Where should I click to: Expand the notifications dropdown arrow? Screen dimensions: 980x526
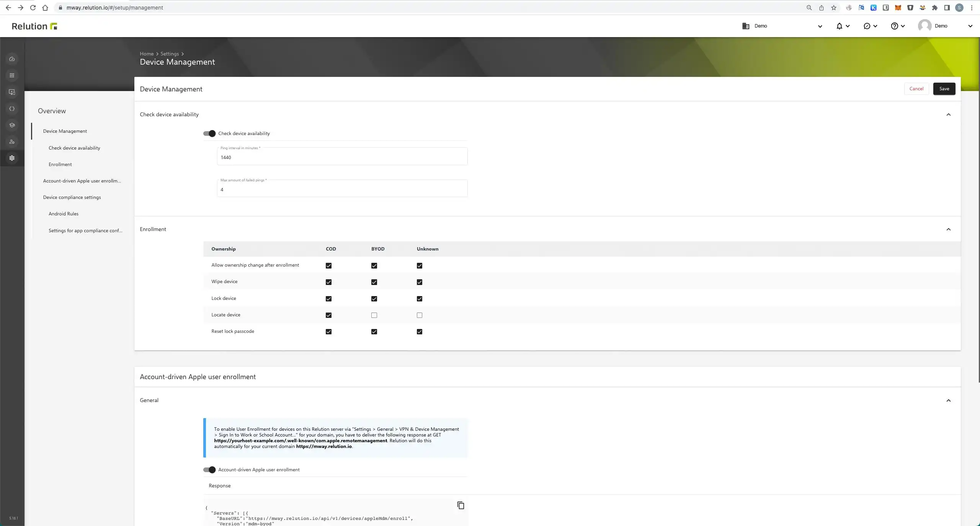pos(848,26)
